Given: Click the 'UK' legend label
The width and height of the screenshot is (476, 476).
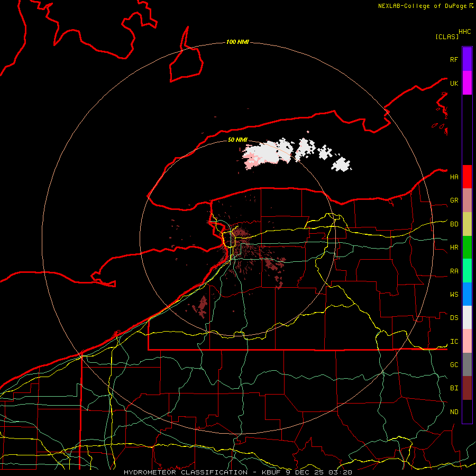Looking at the screenshot, I should click(454, 83).
